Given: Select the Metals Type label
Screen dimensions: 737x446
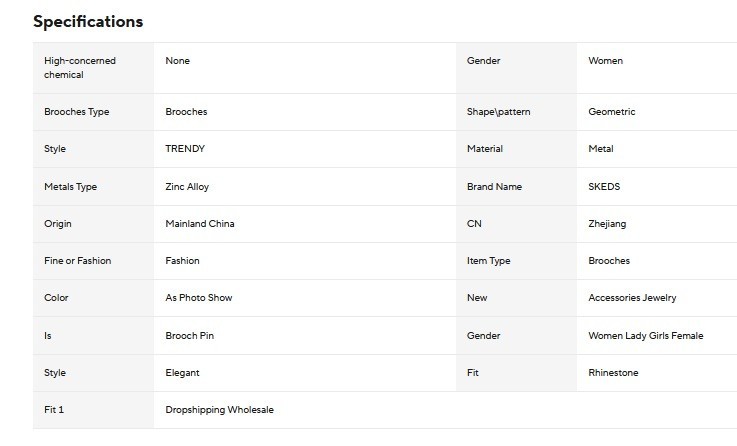Looking at the screenshot, I should (71, 187).
